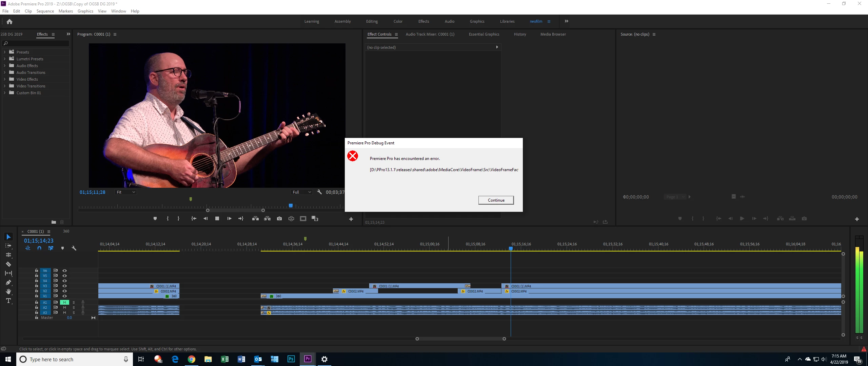This screenshot has width=868, height=366.
Task: Select the Type tool
Action: (x=8, y=301)
